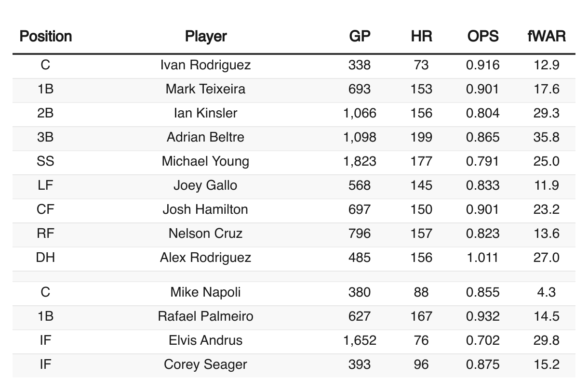Viewport: 588px width, 390px height.
Task: Select player name Ivan Rodriguez
Action: pyautogui.click(x=205, y=65)
